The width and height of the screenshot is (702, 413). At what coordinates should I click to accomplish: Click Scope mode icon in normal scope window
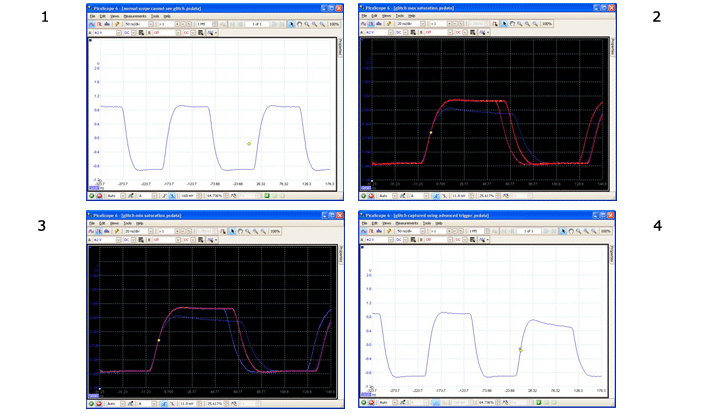pyautogui.click(x=91, y=23)
